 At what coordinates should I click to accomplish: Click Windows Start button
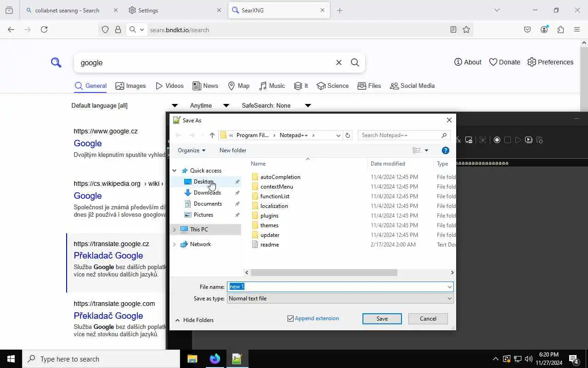11,359
